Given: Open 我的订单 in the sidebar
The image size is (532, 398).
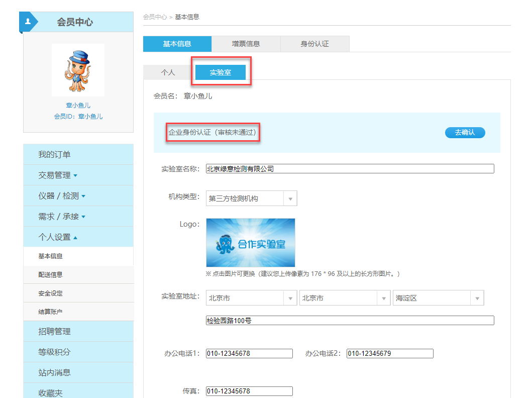Looking at the screenshot, I should pos(54,155).
